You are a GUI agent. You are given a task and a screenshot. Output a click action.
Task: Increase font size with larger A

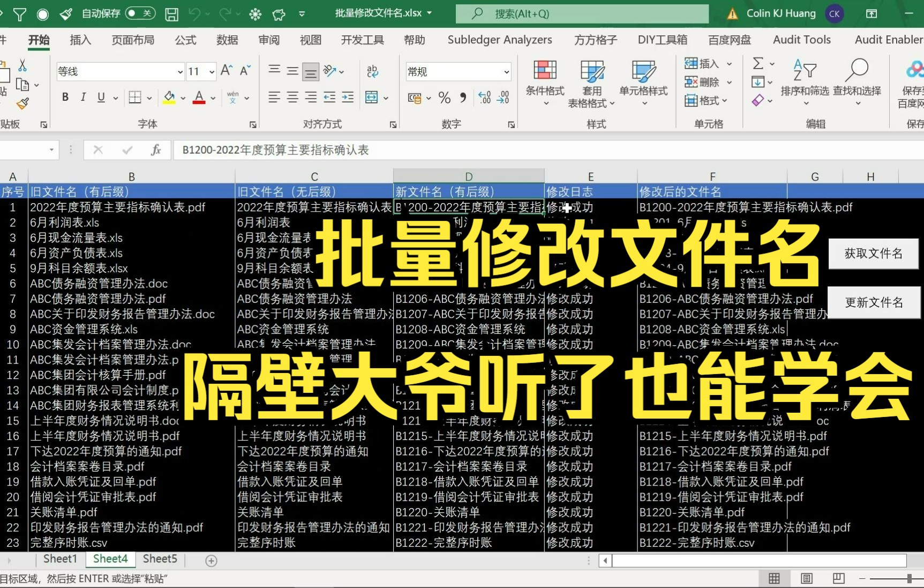(x=227, y=71)
